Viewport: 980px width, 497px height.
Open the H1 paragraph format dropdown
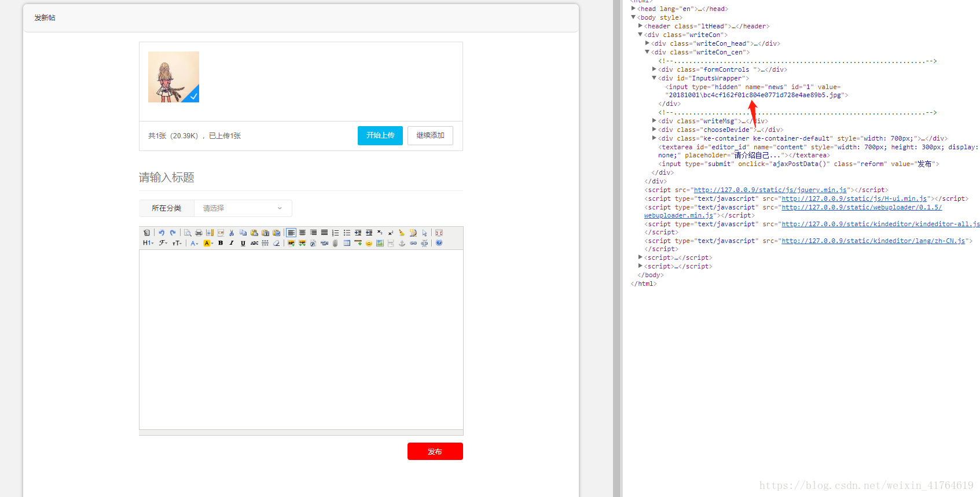(x=148, y=243)
